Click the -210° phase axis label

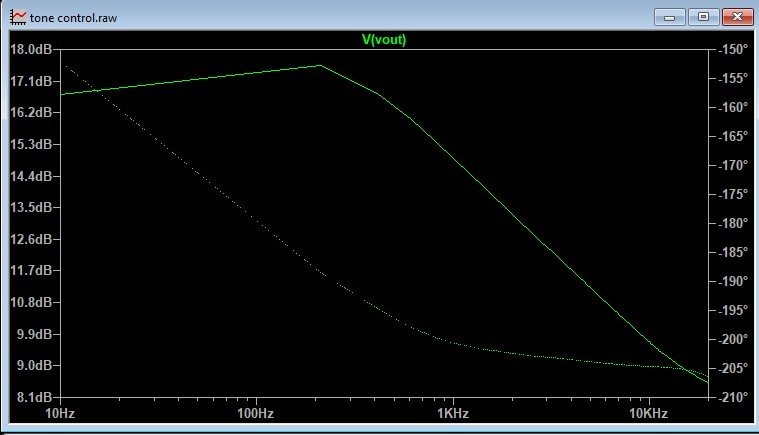(733, 397)
